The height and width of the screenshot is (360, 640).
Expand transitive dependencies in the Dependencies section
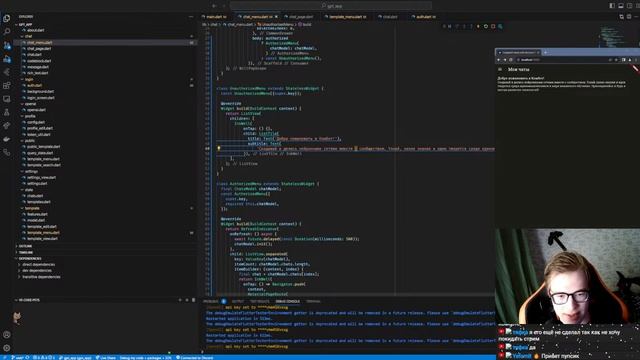click(41, 277)
